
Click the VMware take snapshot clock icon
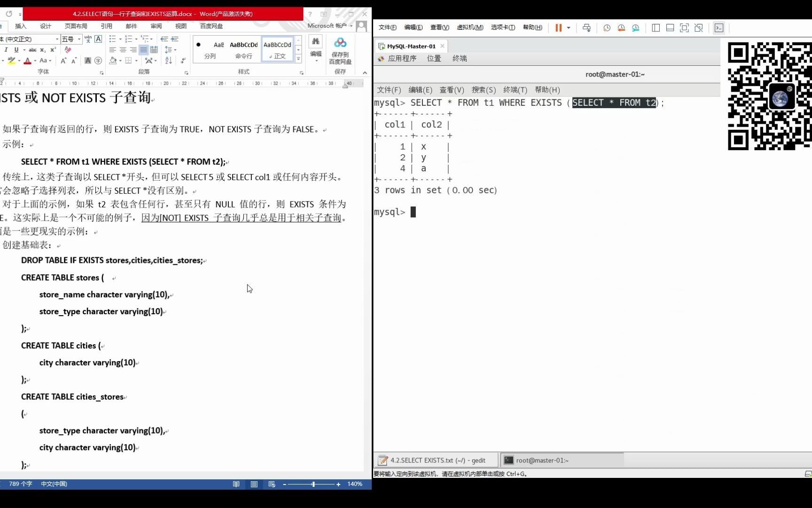(x=607, y=28)
